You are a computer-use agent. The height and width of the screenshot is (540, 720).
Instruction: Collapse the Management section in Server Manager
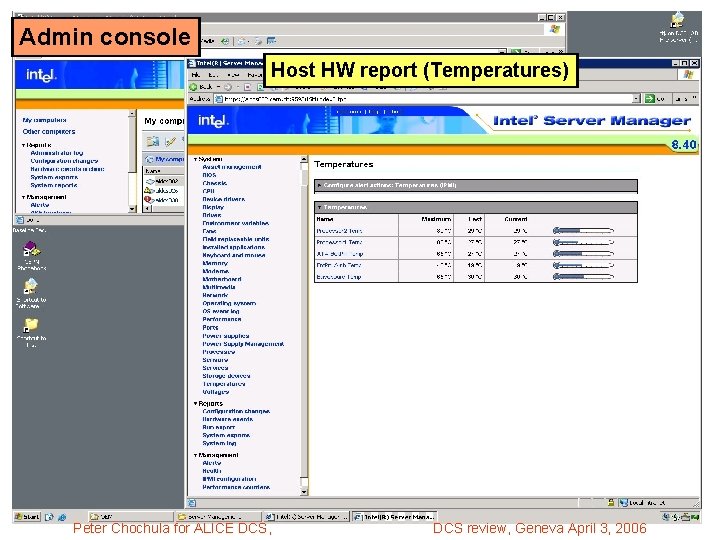tap(196, 455)
